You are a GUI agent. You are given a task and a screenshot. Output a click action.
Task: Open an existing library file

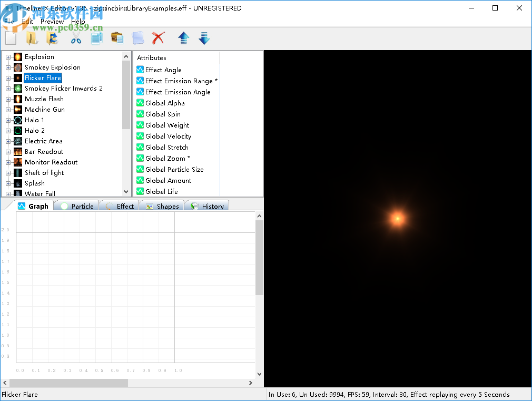(x=31, y=38)
